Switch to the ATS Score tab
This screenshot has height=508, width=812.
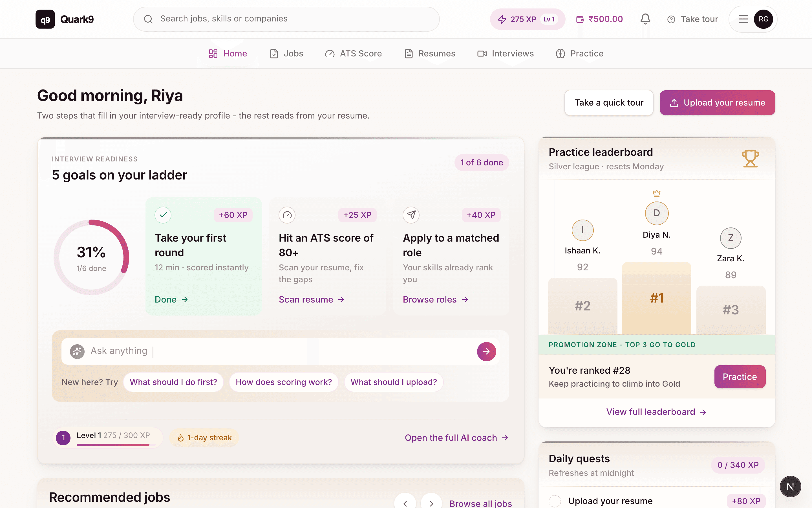tap(353, 54)
